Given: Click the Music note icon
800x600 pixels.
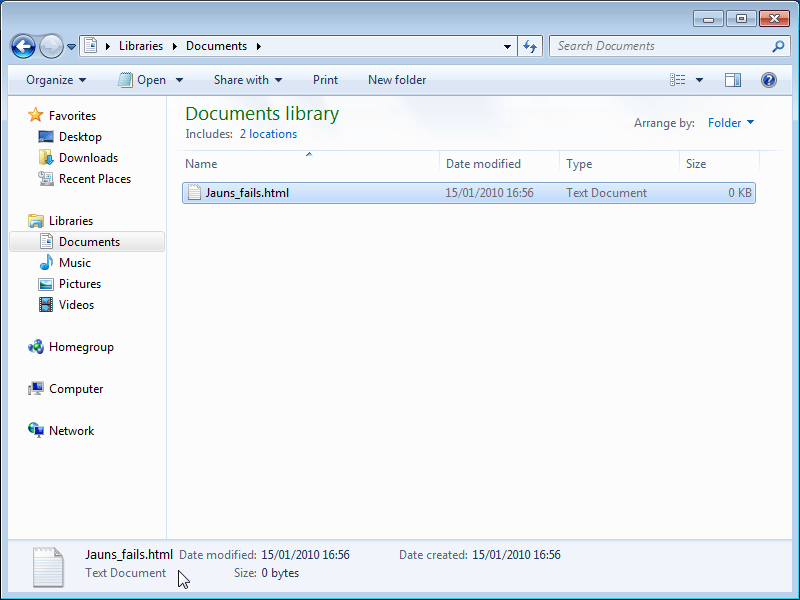Looking at the screenshot, I should click(x=46, y=262).
